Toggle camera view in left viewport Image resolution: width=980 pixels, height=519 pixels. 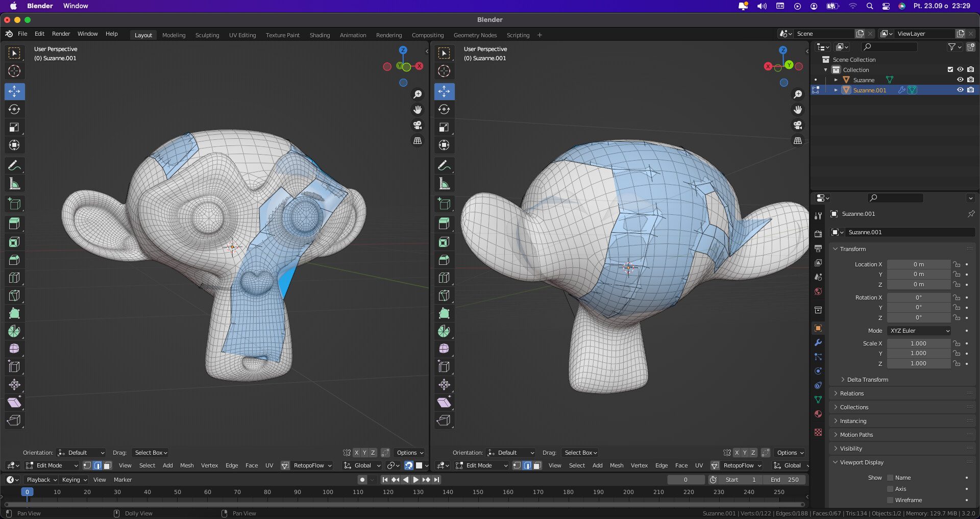click(418, 125)
